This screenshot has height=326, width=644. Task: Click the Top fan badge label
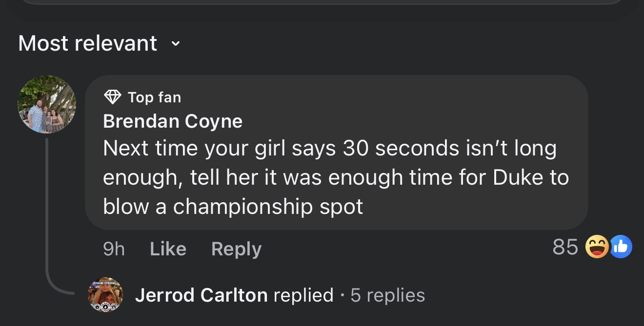[x=154, y=97]
